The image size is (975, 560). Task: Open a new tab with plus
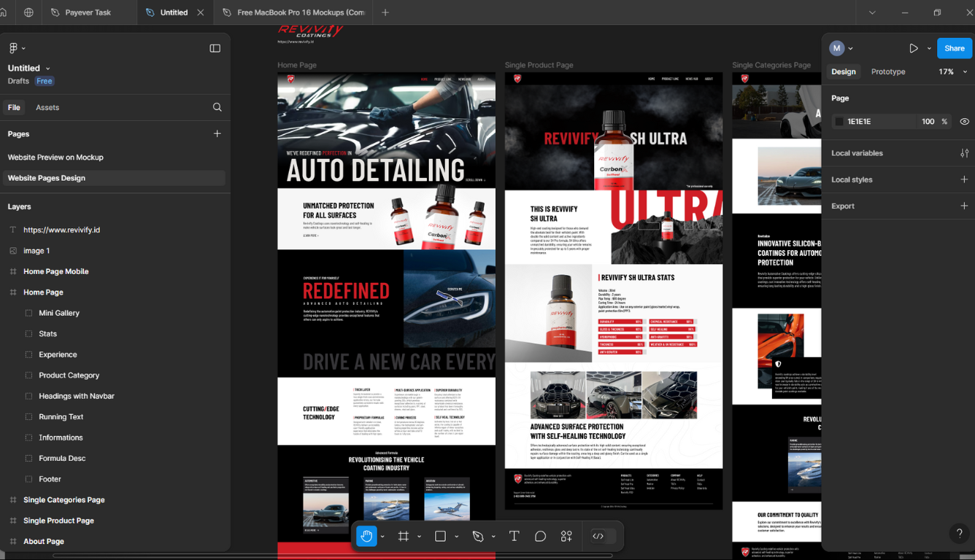(385, 12)
